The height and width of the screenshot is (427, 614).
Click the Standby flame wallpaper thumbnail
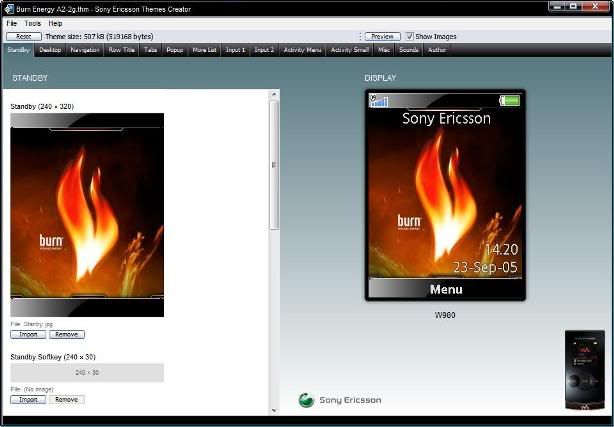coord(87,215)
